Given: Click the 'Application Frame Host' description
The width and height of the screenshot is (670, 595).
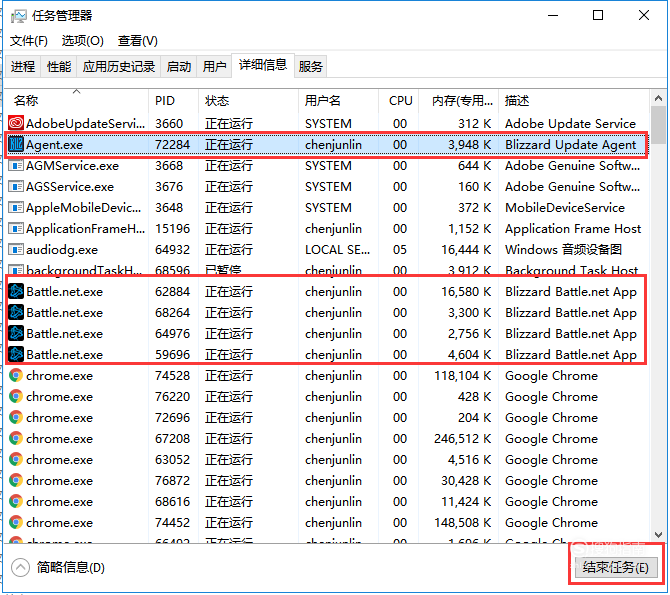Looking at the screenshot, I should tap(573, 228).
